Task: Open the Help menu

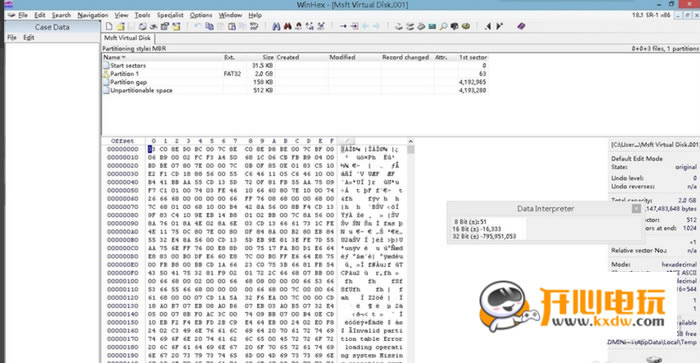Action: coord(255,15)
